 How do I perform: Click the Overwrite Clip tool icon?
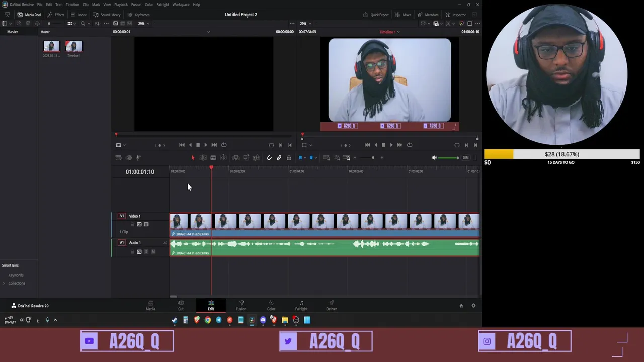pyautogui.click(x=246, y=157)
